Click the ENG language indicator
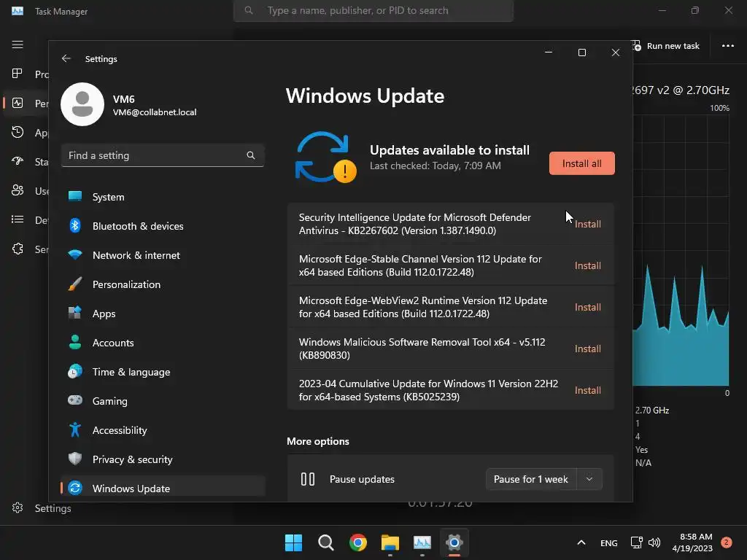Viewport: 747px width, 560px height. [609, 542]
